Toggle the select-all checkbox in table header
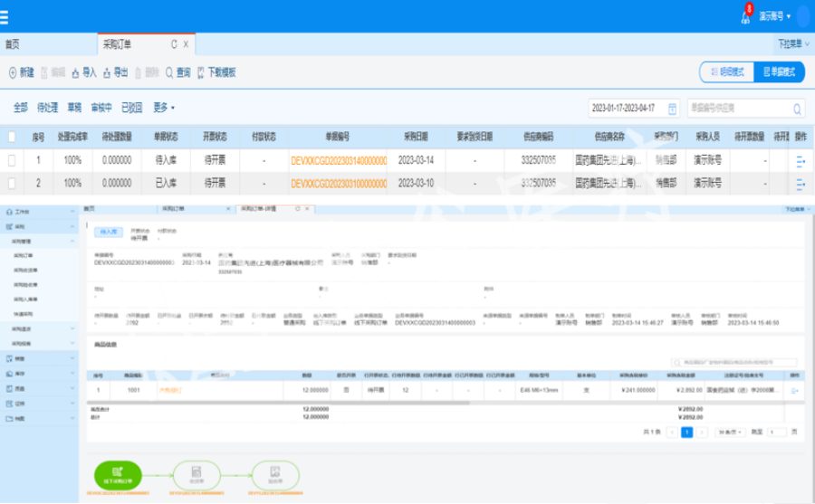 pyautogui.click(x=12, y=137)
